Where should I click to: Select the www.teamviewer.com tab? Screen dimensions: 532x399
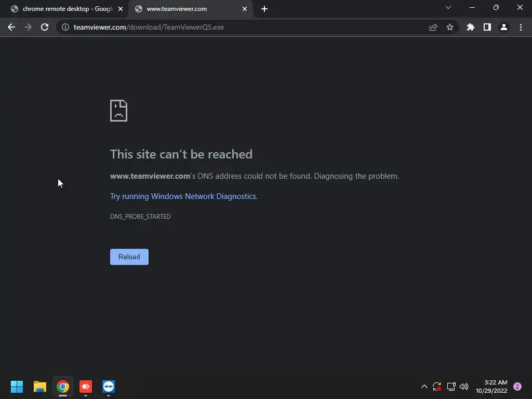point(190,9)
